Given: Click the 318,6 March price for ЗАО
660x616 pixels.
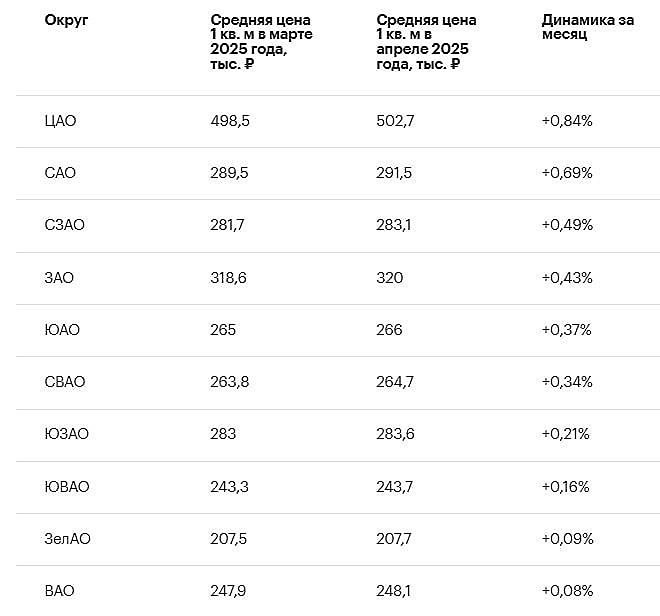Looking at the screenshot, I should pos(229,277).
